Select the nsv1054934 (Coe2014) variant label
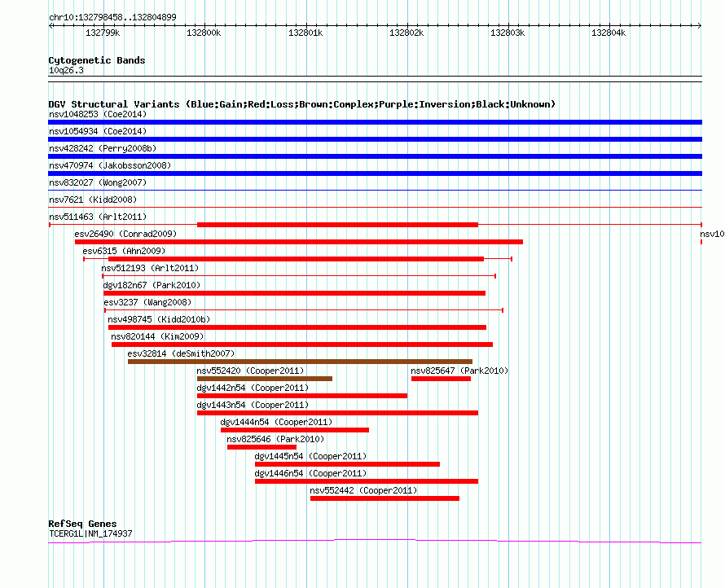The height and width of the screenshot is (588, 725). pyautogui.click(x=98, y=131)
